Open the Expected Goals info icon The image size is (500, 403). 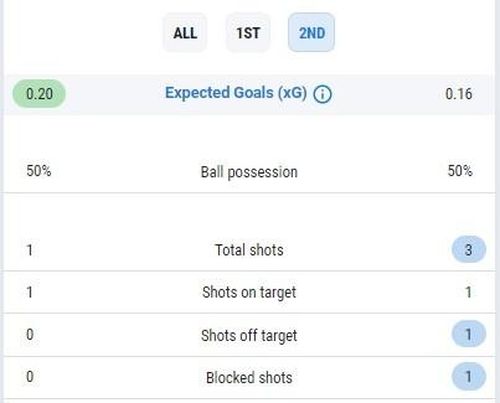(x=322, y=94)
